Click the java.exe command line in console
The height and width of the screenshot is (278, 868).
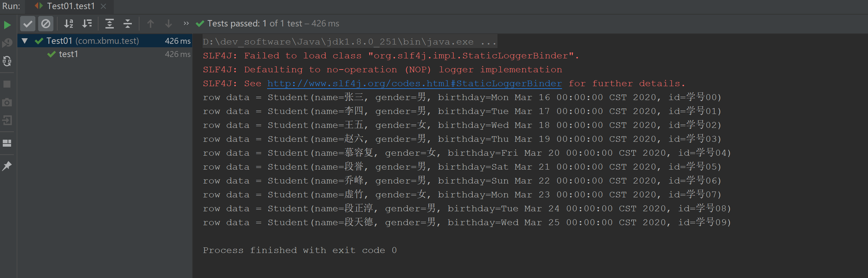[350, 42]
